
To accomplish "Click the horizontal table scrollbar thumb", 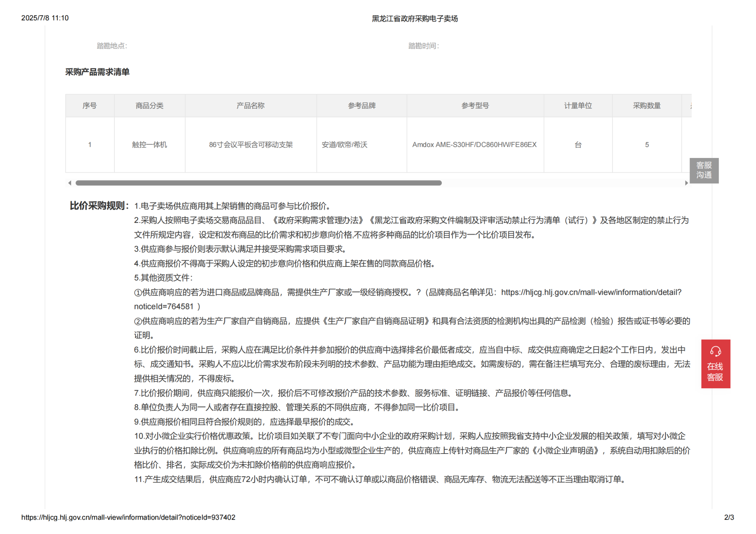I will coord(258,183).
